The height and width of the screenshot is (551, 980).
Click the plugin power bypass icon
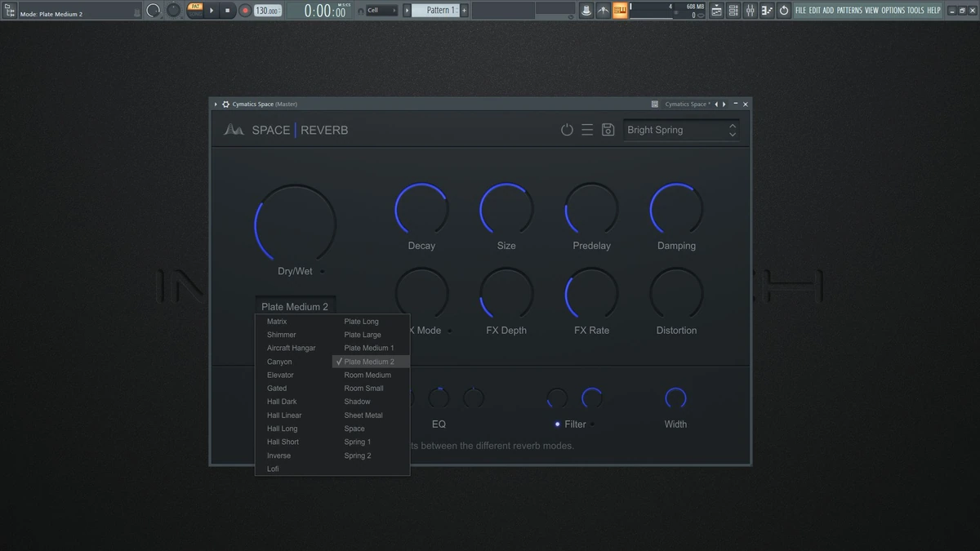567,130
